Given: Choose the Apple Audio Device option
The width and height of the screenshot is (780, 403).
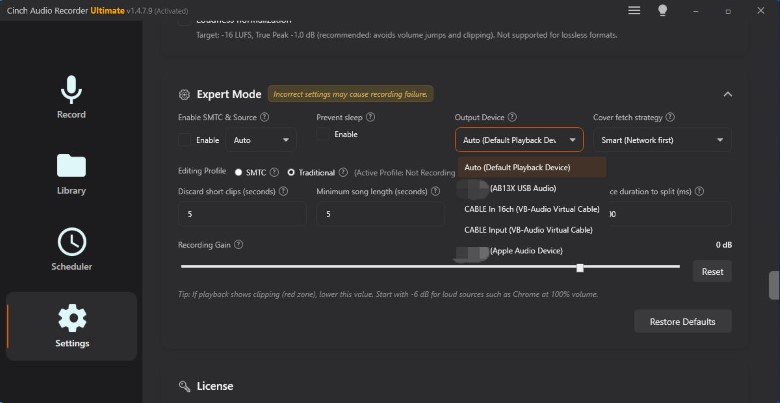Looking at the screenshot, I should pos(532,251).
